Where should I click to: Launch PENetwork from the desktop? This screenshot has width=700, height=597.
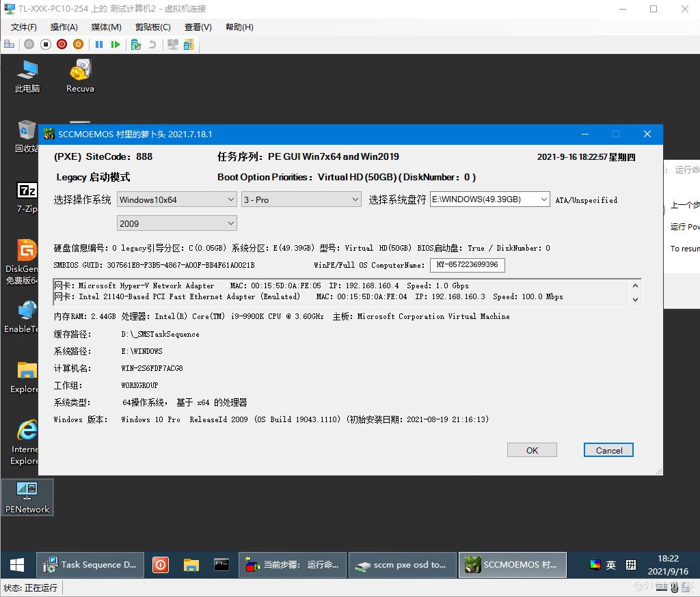(x=27, y=495)
